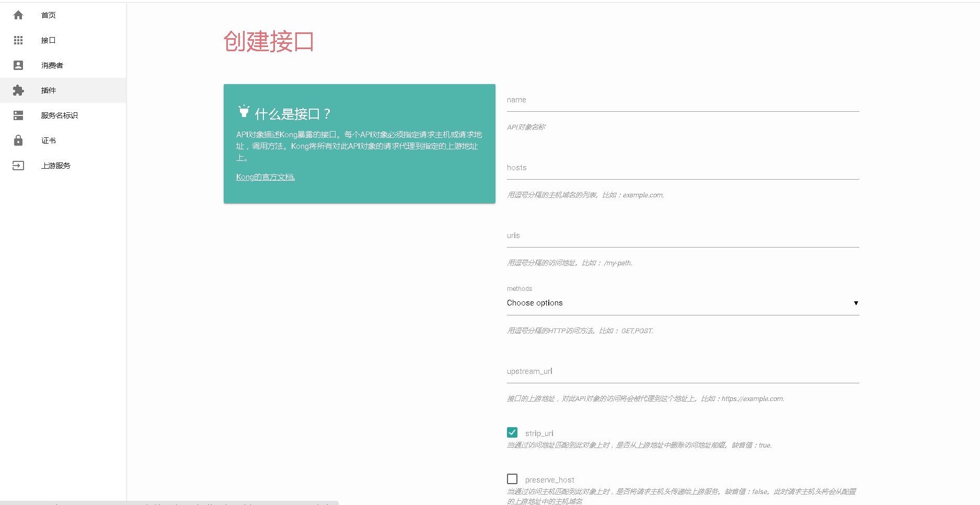
Task: Click the person icon next to 消费者
Action: point(18,65)
